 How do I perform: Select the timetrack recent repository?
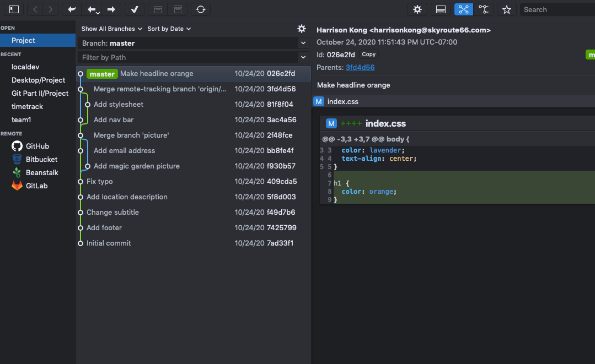click(27, 106)
